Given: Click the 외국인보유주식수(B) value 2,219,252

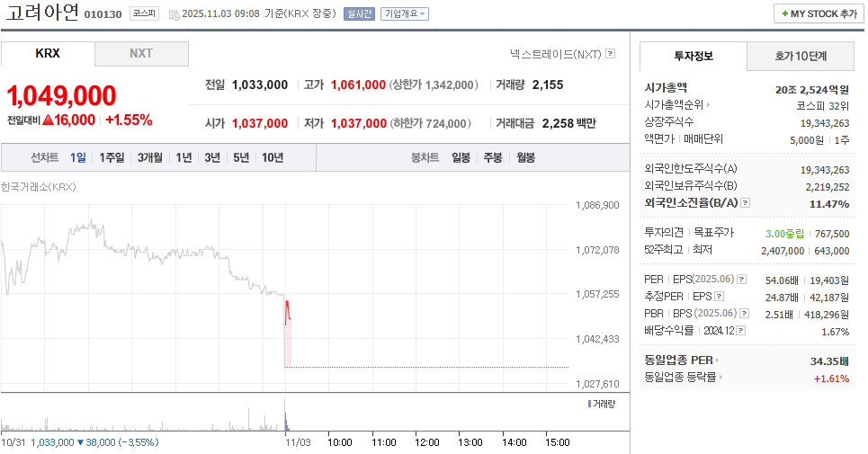Looking at the screenshot, I should click(x=828, y=187).
